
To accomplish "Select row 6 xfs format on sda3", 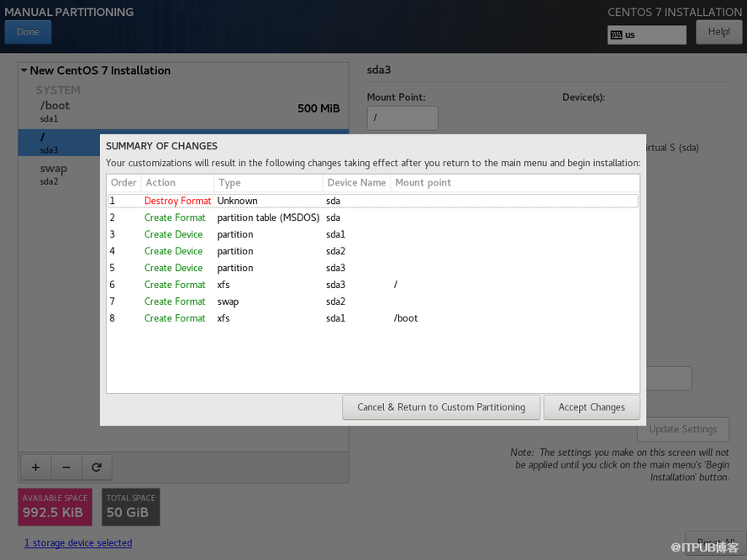I will click(x=373, y=285).
